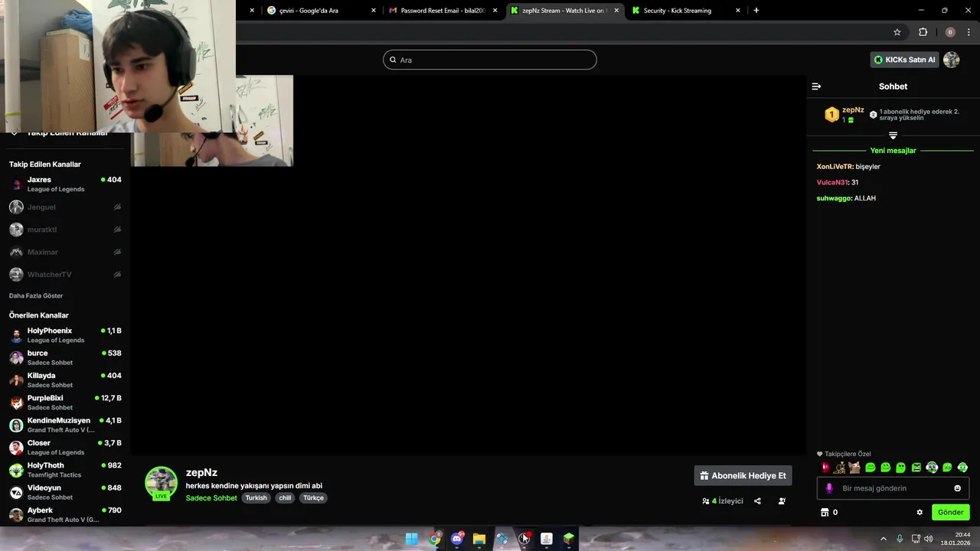Click the Sadece Sohbet category link
The image size is (980, 551).
tap(211, 498)
